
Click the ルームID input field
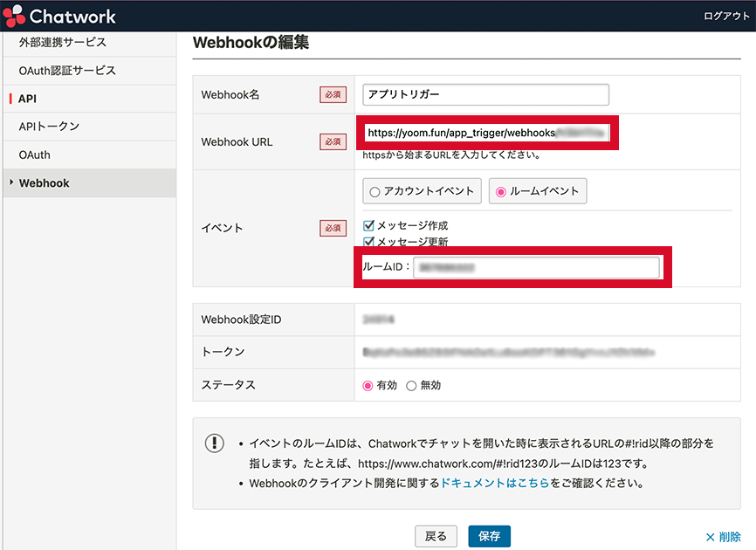click(536, 267)
